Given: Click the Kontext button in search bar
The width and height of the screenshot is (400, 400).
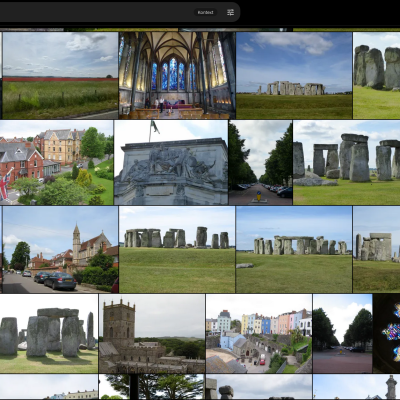Looking at the screenshot, I should (x=205, y=12).
